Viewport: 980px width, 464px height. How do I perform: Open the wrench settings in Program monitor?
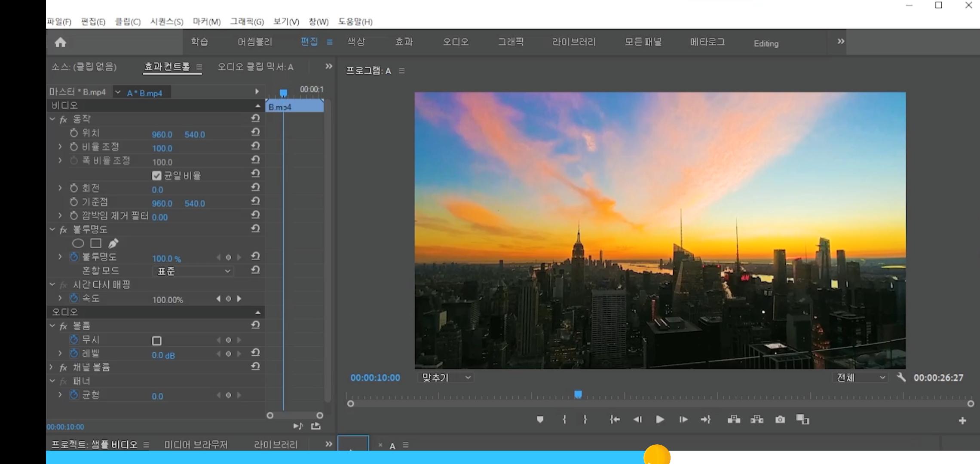[x=901, y=377]
